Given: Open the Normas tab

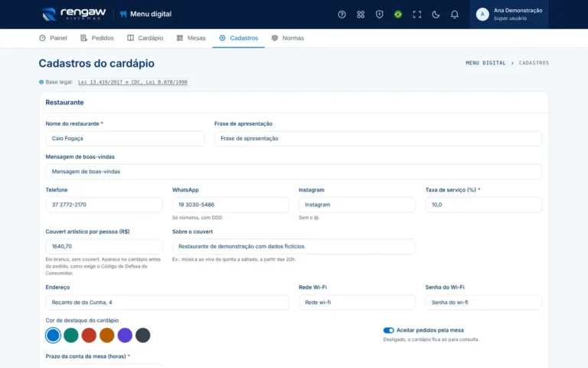Looking at the screenshot, I should (x=288, y=38).
